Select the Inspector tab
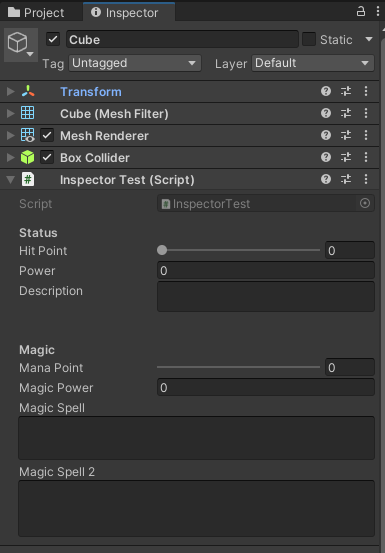The height and width of the screenshot is (553, 385). click(x=129, y=12)
